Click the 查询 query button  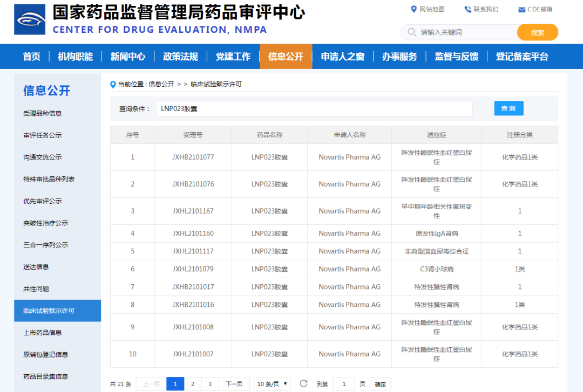tap(508, 108)
